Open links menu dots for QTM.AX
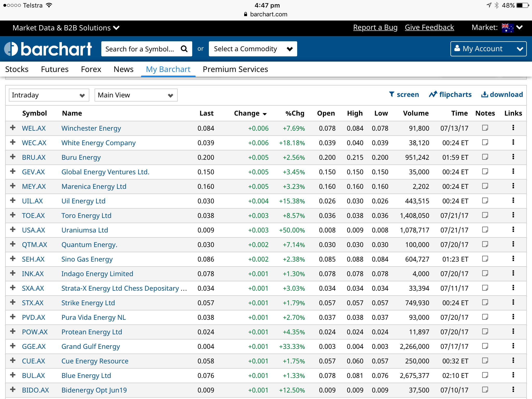Screen dimensions: 532x399 tap(513, 244)
